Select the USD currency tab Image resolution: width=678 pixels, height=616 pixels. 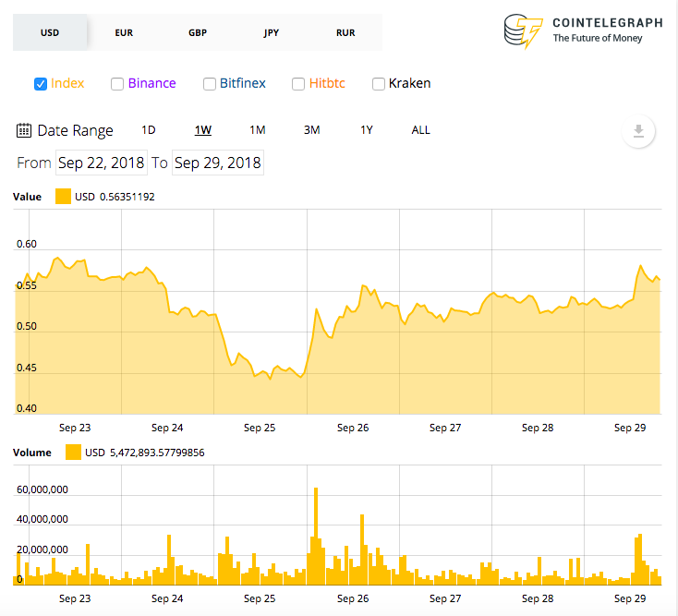tap(50, 32)
